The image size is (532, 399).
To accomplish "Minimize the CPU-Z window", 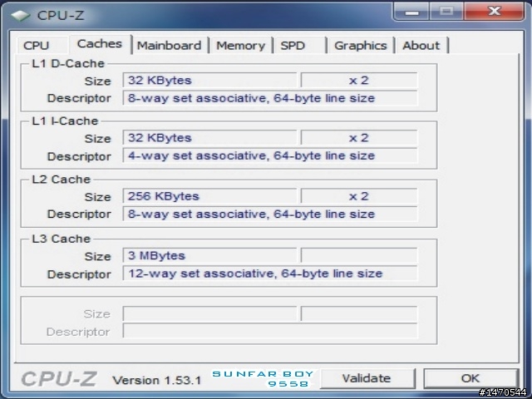I will (x=411, y=12).
